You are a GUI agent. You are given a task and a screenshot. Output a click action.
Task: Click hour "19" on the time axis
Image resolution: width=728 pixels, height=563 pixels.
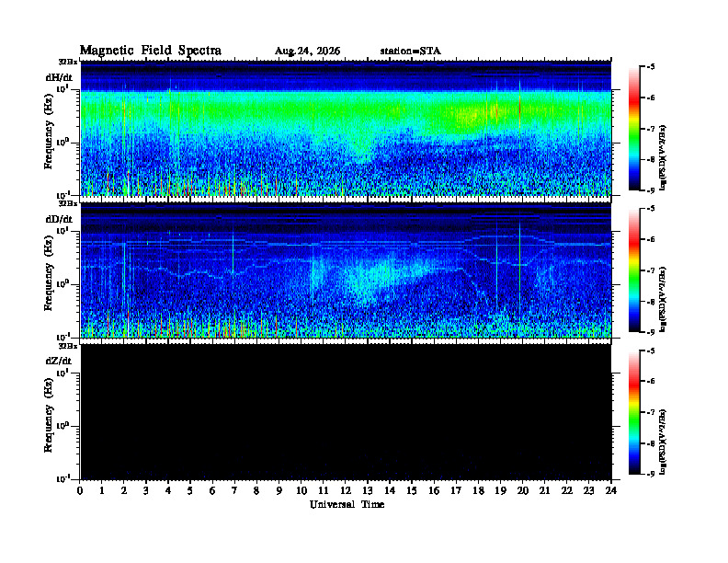coord(500,490)
